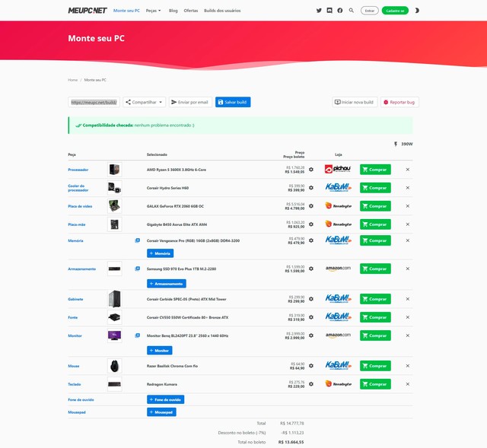
Task: Buy the AMD Ryzen 5 3600X
Action: (375, 170)
